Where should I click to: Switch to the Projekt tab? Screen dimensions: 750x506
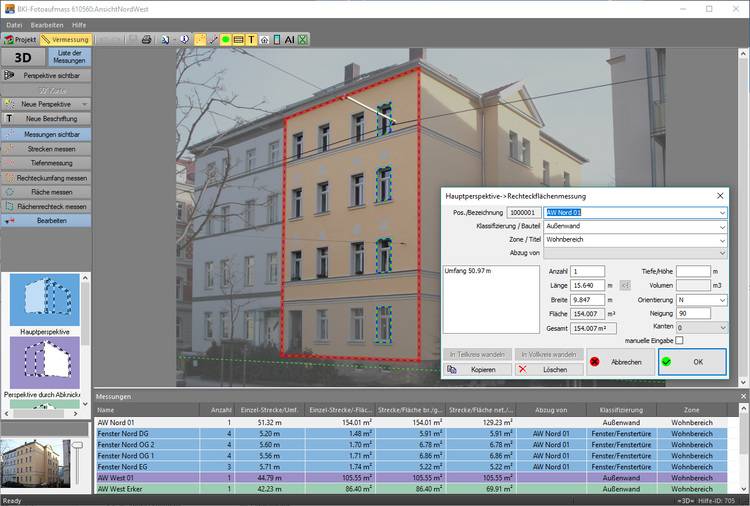20,39
